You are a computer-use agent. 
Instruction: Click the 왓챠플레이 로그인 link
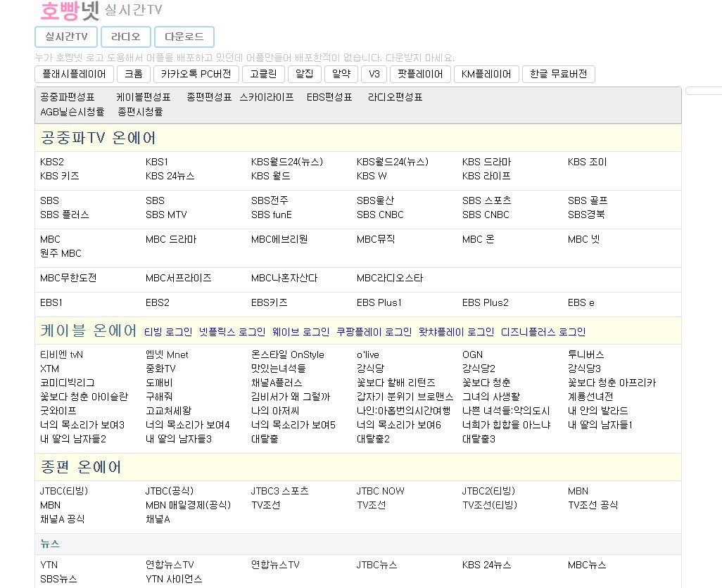(456, 332)
